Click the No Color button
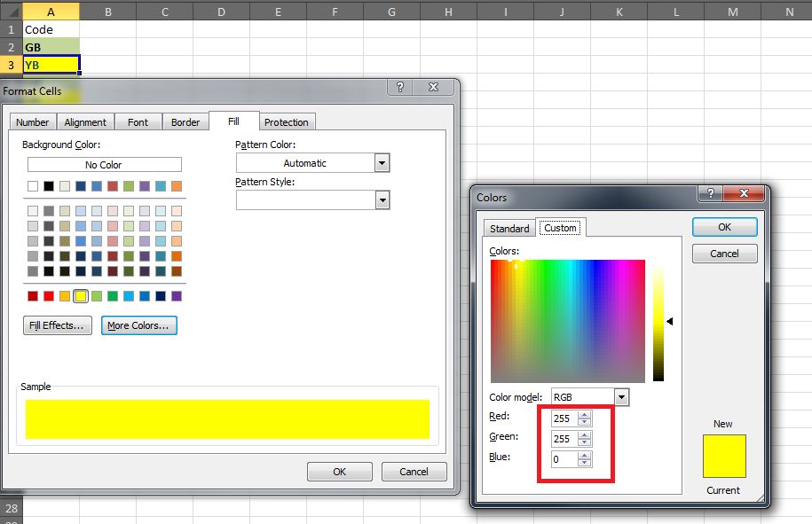The image size is (812, 524). 104,165
